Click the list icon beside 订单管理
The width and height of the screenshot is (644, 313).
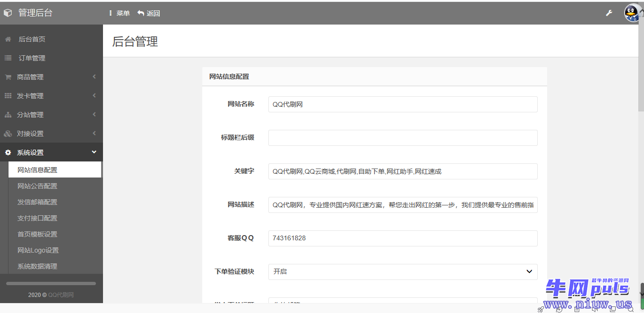coord(8,58)
